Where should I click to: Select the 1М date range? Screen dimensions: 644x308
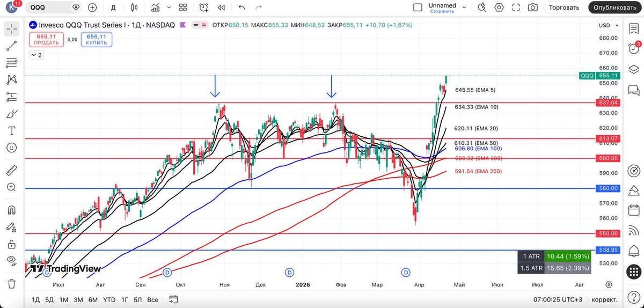tap(64, 299)
